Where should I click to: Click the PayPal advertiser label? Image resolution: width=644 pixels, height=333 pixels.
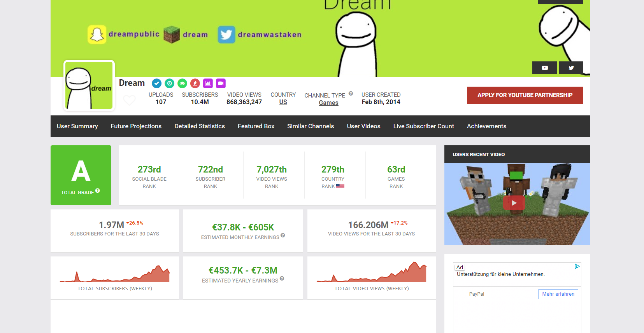tap(477, 294)
